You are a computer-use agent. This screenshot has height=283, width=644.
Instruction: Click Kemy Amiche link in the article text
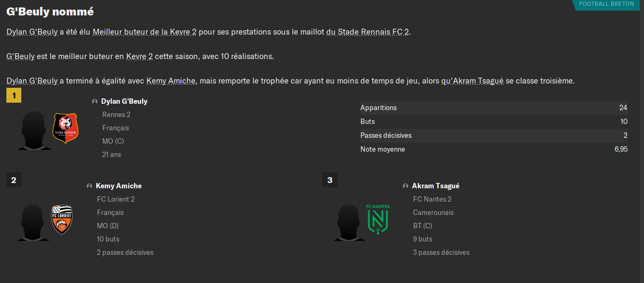[x=171, y=81]
